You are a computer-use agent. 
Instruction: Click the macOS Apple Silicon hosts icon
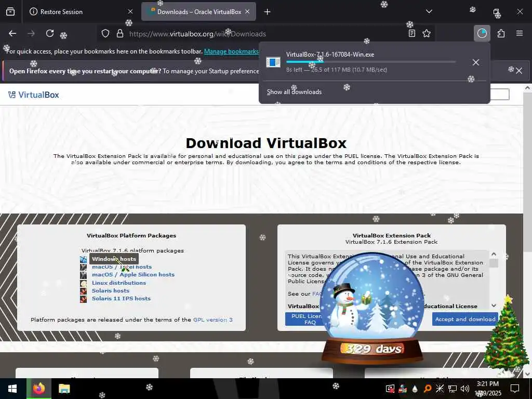[x=84, y=275]
